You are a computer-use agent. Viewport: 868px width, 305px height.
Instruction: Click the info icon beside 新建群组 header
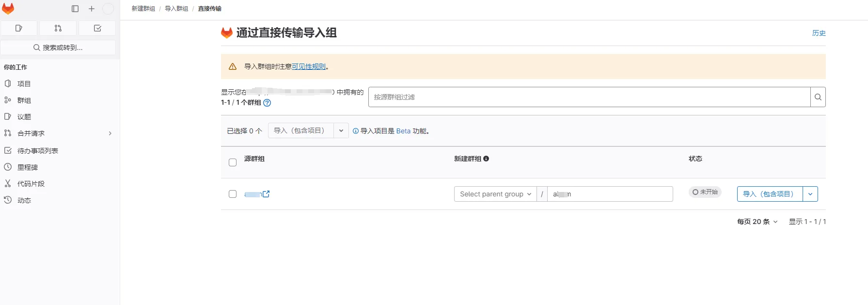point(486,159)
